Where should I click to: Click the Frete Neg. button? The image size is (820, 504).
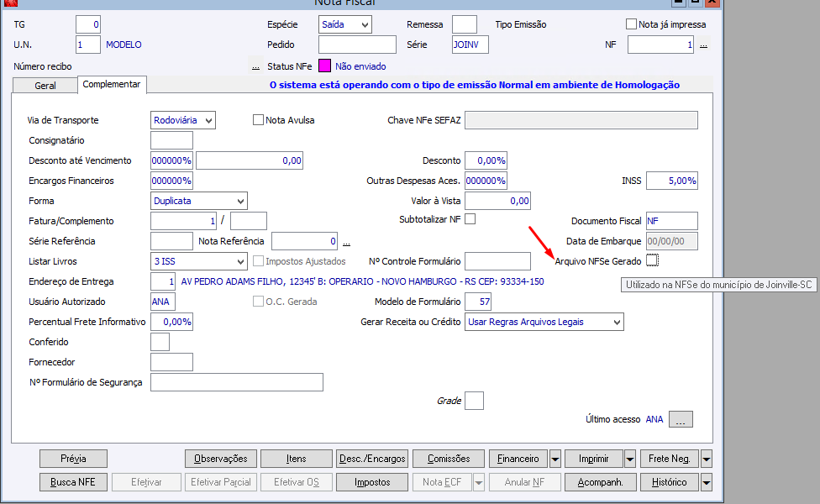670,459
